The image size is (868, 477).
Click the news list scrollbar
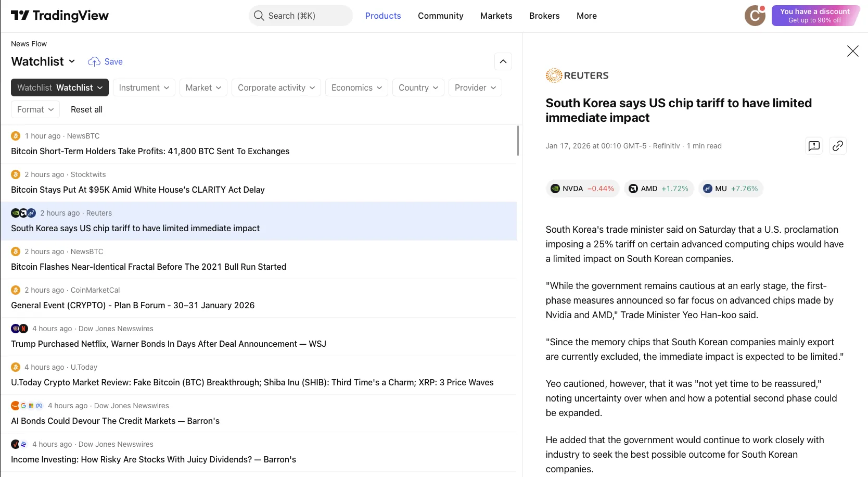pyautogui.click(x=518, y=141)
